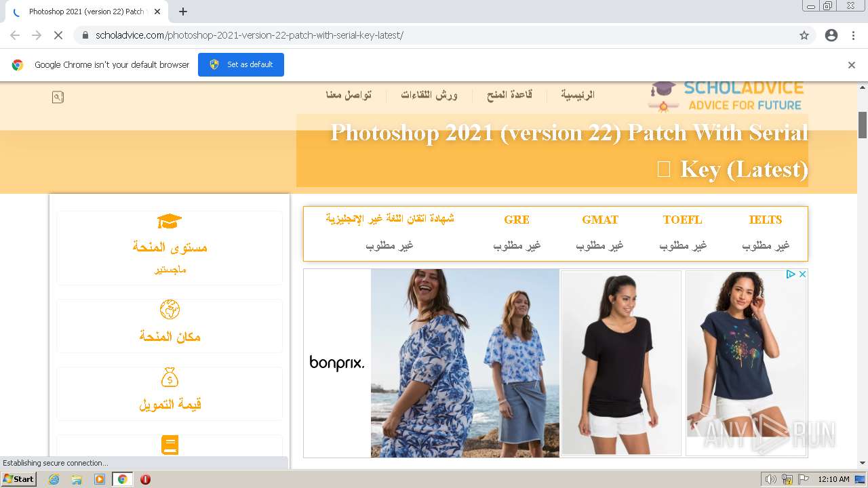The image size is (868, 488).
Task: Click the Chrome taskbar button
Action: (122, 479)
